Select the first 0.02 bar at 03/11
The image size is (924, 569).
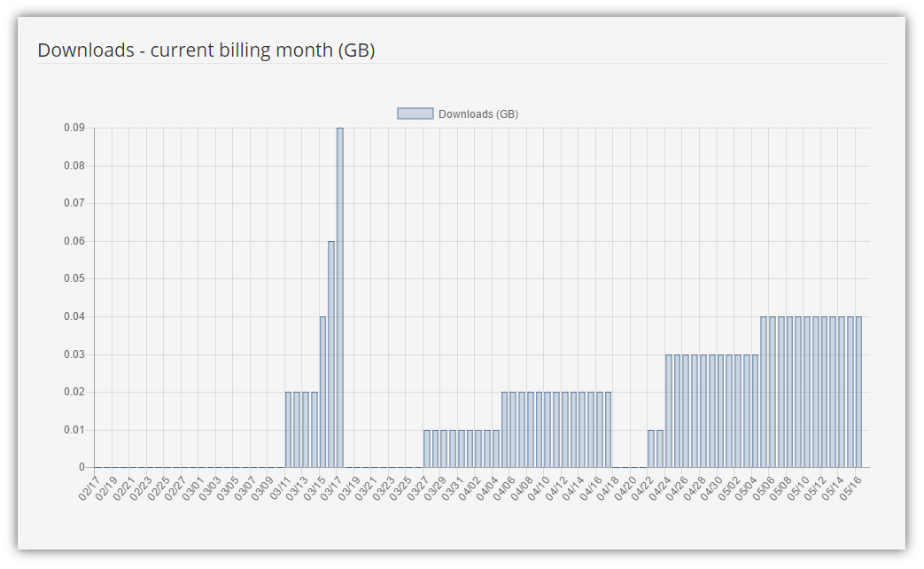click(288, 430)
